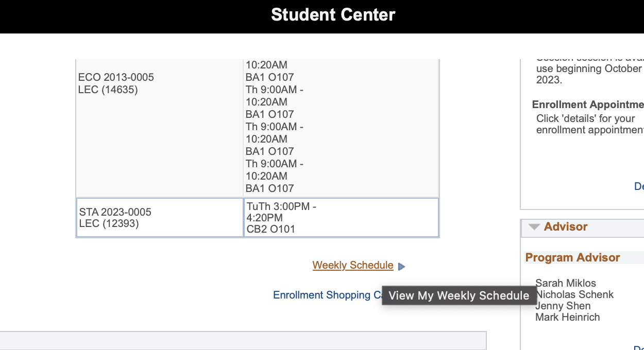The width and height of the screenshot is (644, 350).
Task: Click the ECO Th 9:00AM schedule cell
Action: tap(275, 127)
